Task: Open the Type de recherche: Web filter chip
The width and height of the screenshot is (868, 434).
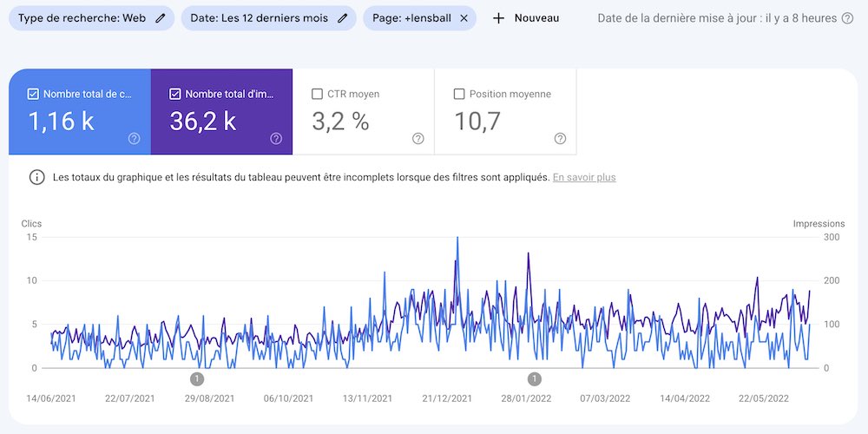Action: point(91,18)
